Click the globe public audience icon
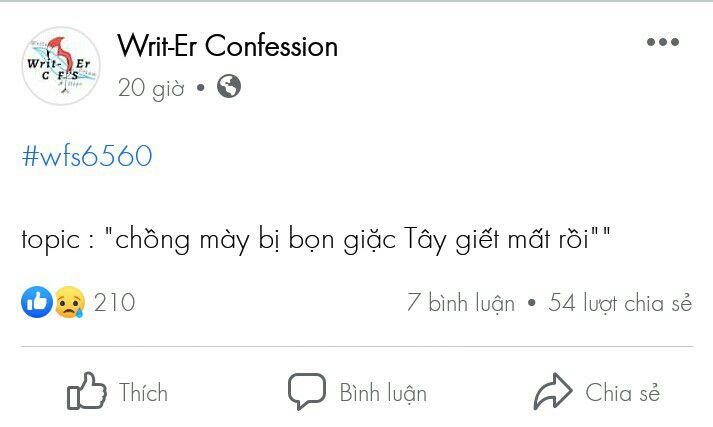Image resolution: width=713 pixels, height=427 pixels. click(x=229, y=87)
